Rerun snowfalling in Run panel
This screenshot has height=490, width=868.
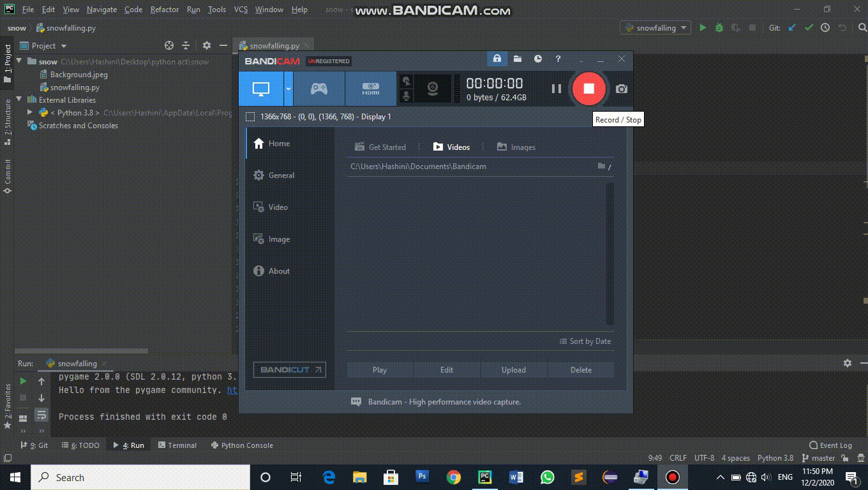click(x=23, y=381)
